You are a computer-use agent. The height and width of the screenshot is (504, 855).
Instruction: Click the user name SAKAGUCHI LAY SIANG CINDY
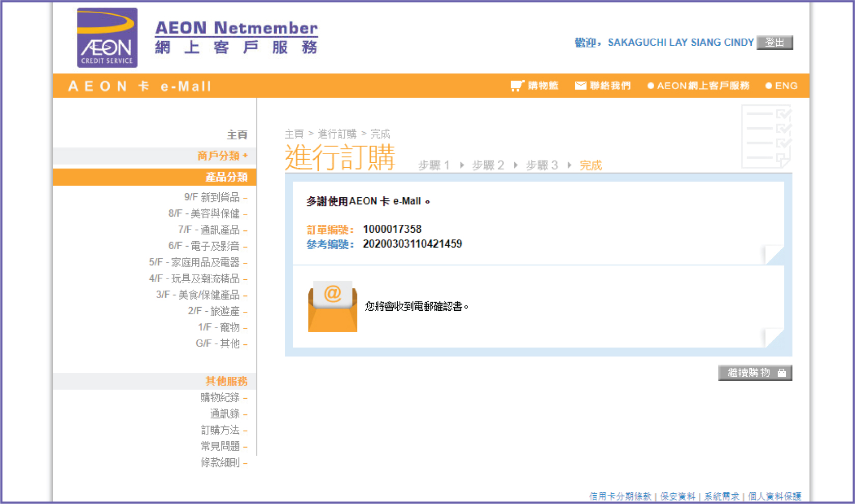pyautogui.click(x=681, y=42)
